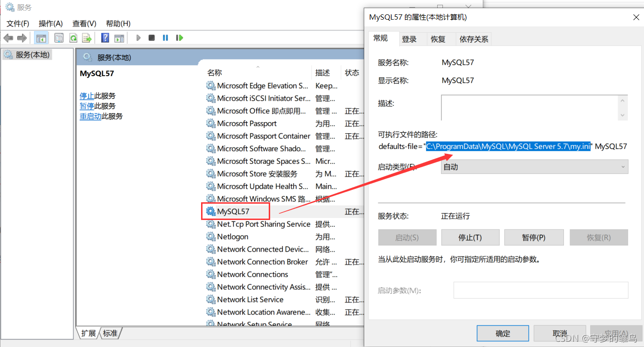Screen dimensions: 644x347
Task: Click the gear icon of Microsoft iSCSI Initiator row
Action: click(211, 98)
